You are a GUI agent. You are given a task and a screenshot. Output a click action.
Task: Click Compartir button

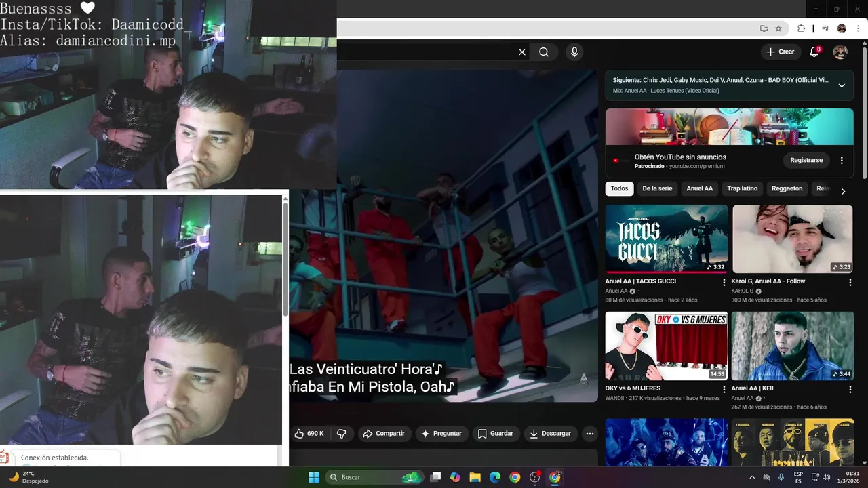tap(383, 433)
